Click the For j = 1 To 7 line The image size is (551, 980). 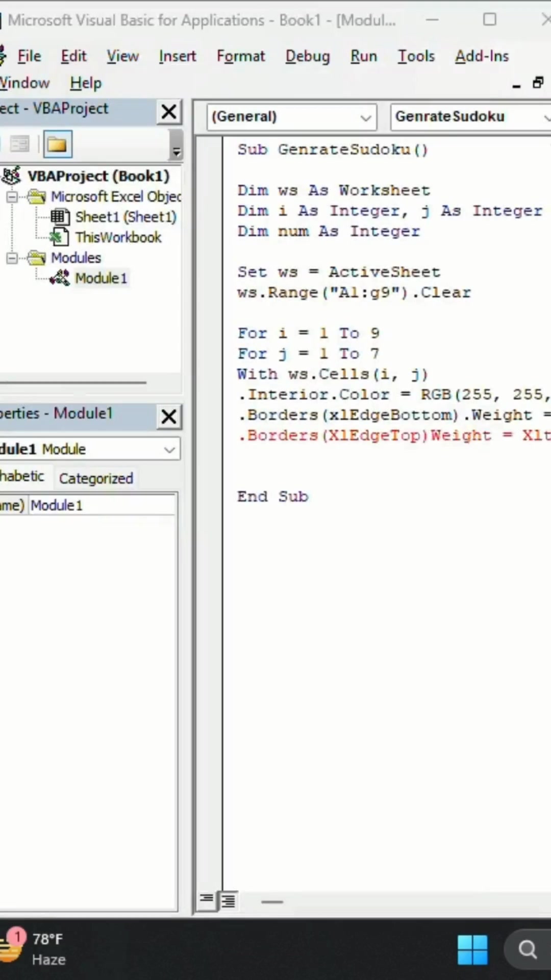pyautogui.click(x=308, y=354)
